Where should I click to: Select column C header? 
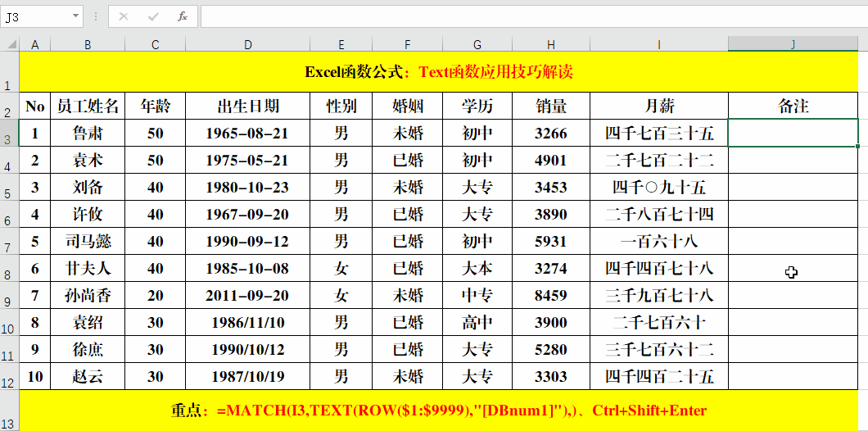155,44
